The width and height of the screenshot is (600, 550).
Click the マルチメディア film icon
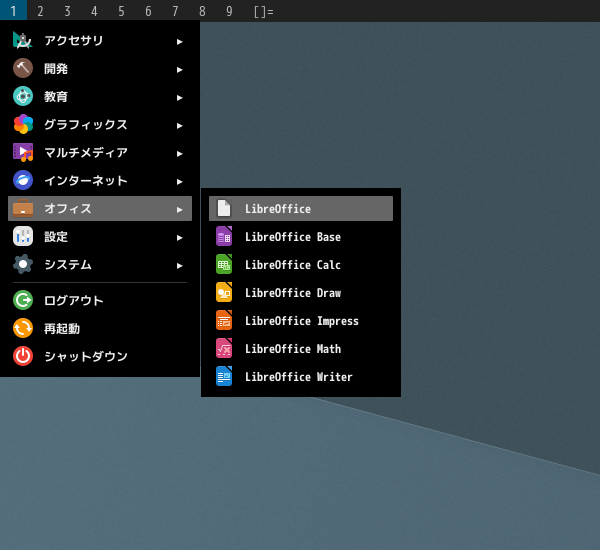coord(23,152)
